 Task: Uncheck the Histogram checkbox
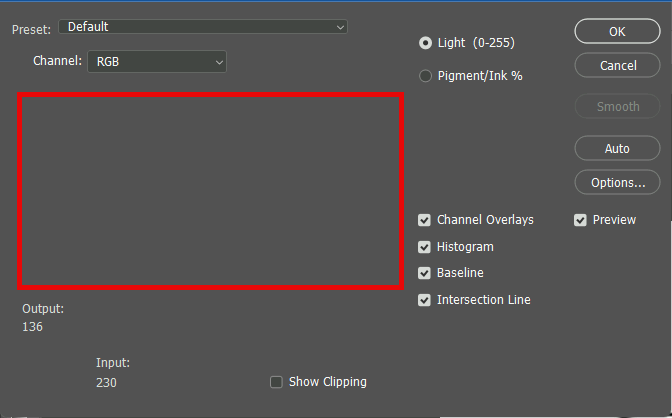click(425, 247)
